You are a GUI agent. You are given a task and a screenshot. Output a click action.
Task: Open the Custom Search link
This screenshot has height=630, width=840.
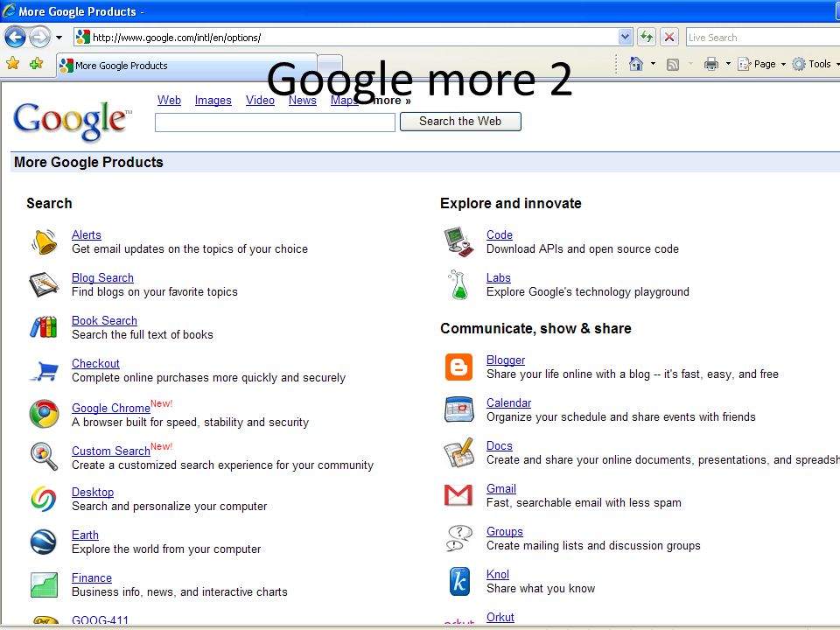pyautogui.click(x=111, y=451)
